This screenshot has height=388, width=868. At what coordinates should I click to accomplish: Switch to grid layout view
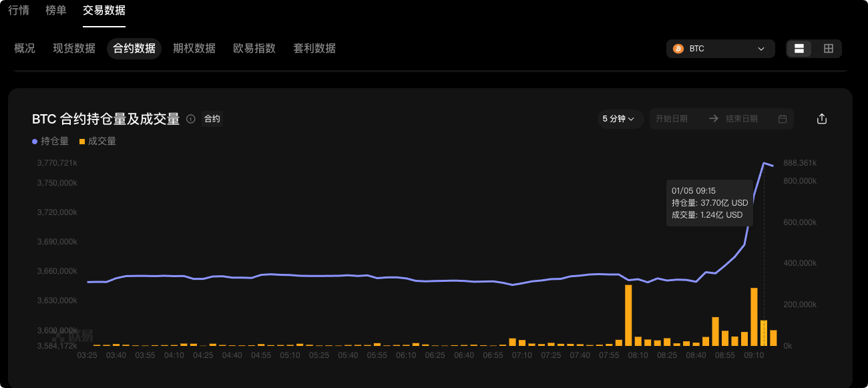coord(829,49)
